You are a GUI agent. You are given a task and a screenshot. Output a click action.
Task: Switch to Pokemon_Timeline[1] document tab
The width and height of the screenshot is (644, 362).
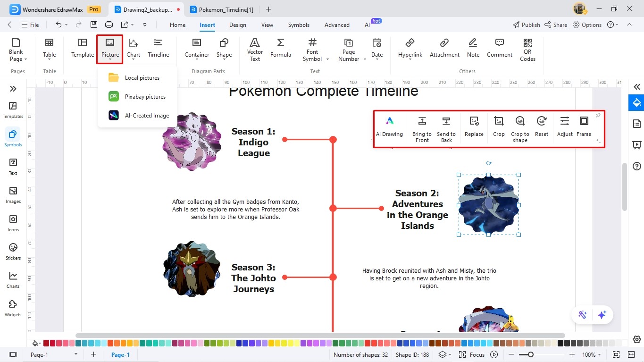coord(221,9)
